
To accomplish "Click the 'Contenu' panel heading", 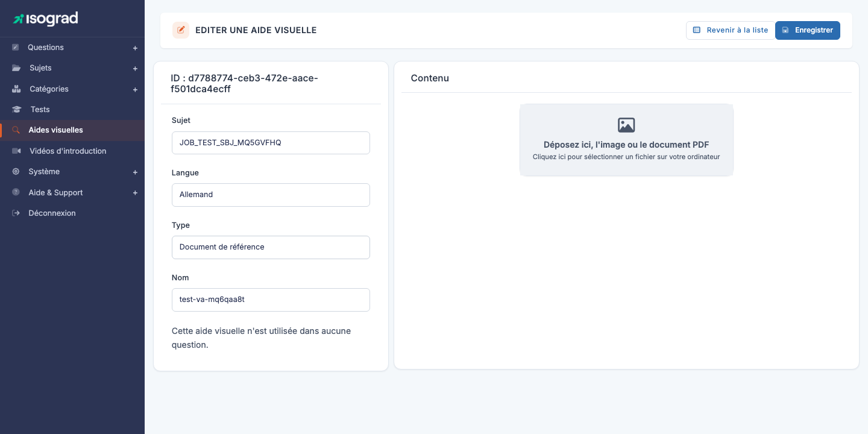I will pos(430,78).
